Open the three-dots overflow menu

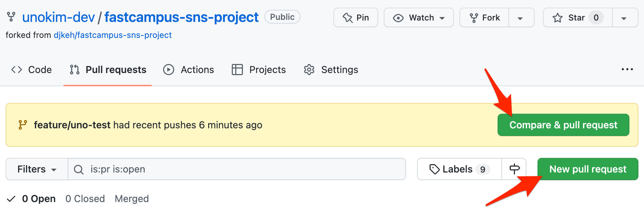pos(627,70)
